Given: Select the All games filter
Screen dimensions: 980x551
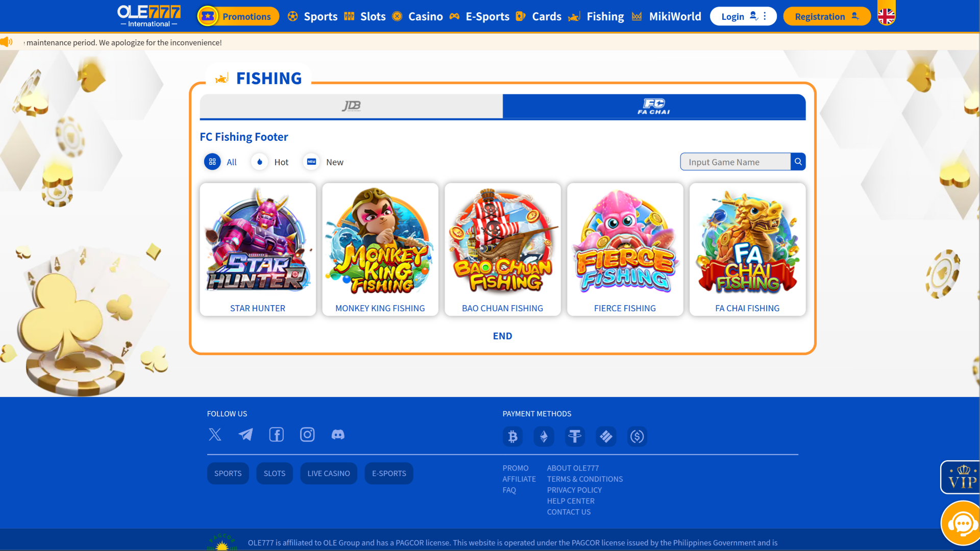Looking at the screenshot, I should click(x=220, y=162).
